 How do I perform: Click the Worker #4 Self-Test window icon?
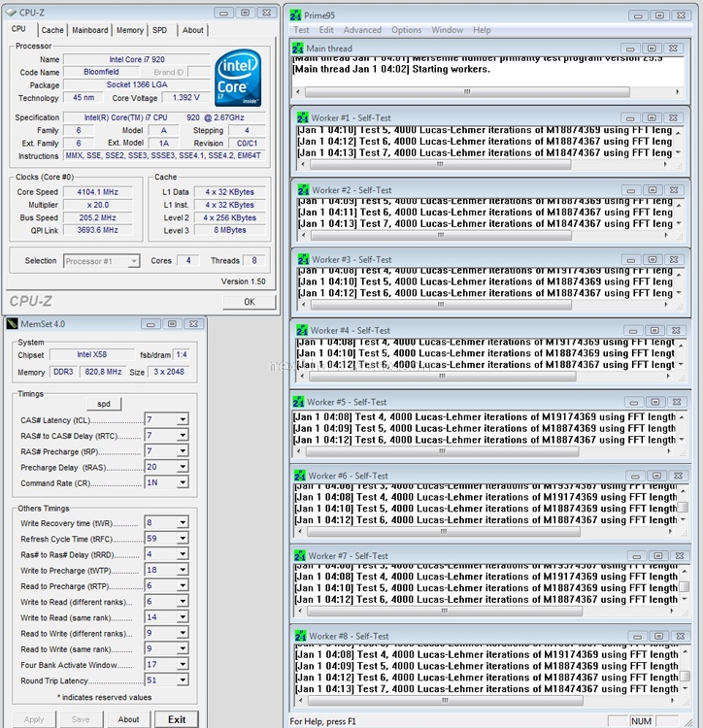tap(302, 331)
